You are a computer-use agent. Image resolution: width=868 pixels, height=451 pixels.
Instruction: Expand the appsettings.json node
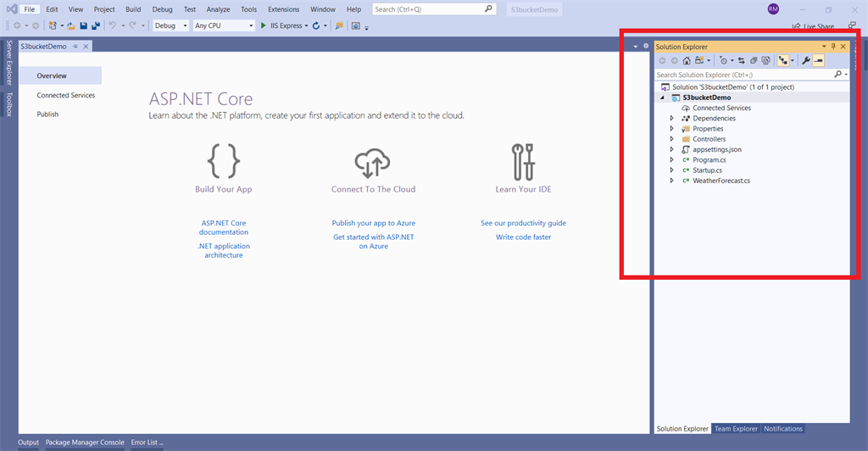[672, 149]
